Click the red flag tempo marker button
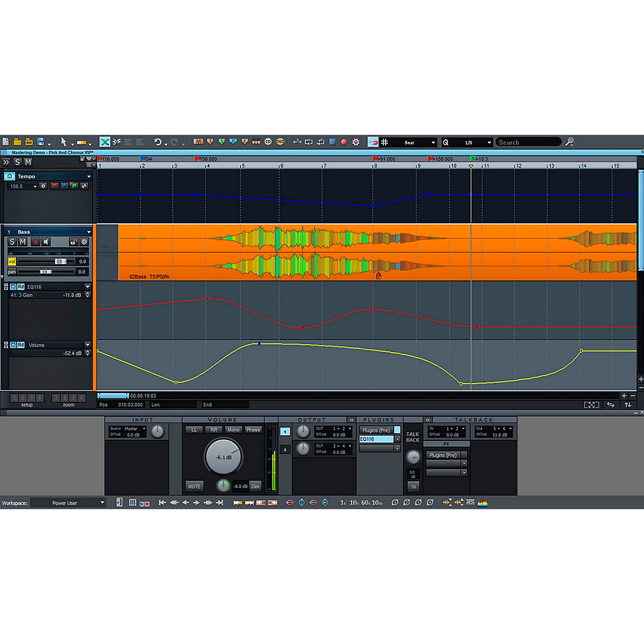The height and width of the screenshot is (644, 644). (54, 186)
